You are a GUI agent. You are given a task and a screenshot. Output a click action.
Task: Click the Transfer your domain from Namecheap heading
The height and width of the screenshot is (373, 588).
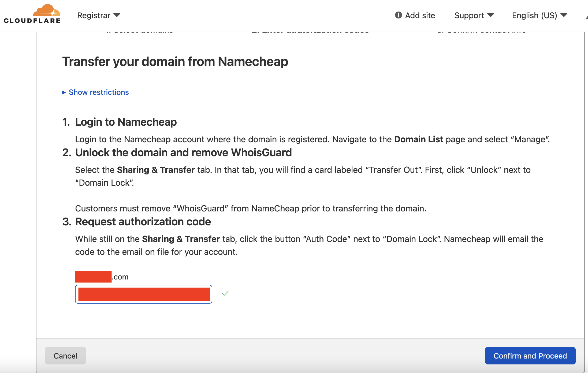tap(175, 61)
